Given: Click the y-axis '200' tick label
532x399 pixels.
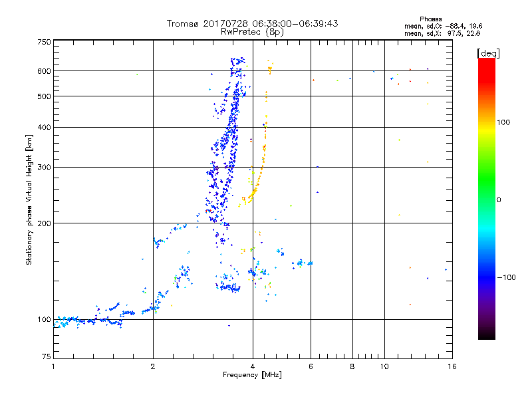Looking at the screenshot, I should [x=44, y=223].
